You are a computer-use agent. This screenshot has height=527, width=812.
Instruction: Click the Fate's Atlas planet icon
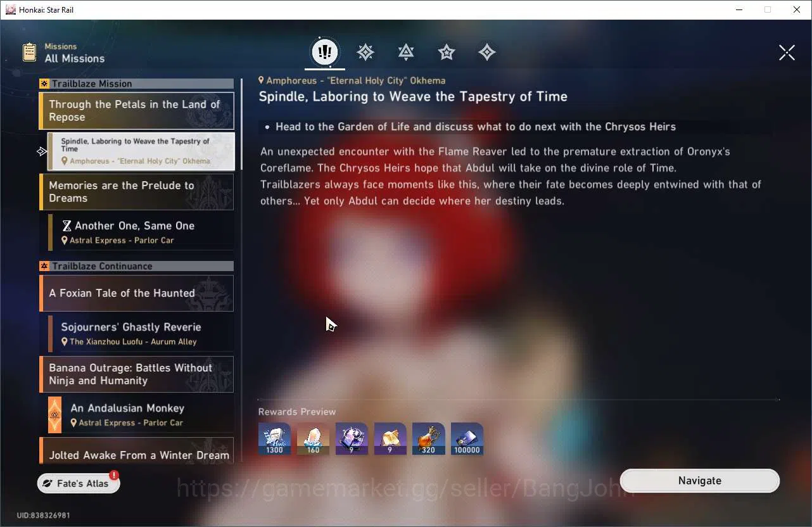point(48,483)
